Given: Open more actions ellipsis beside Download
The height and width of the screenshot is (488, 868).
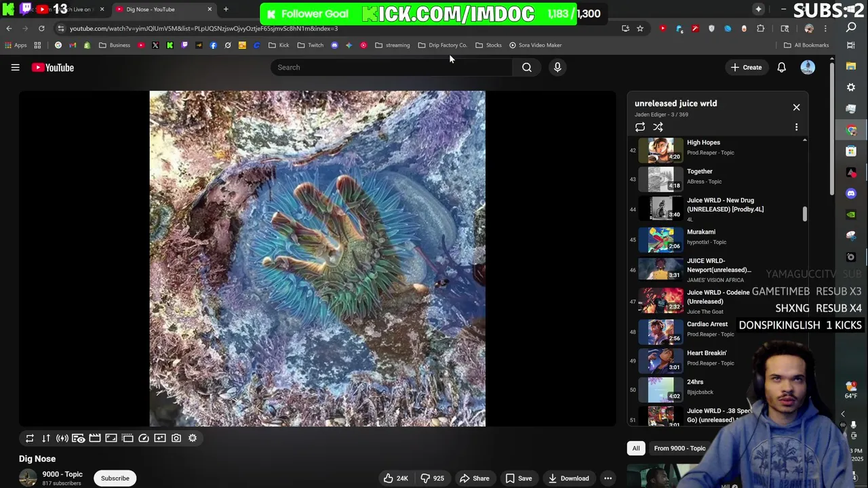Looking at the screenshot, I should [608, 479].
